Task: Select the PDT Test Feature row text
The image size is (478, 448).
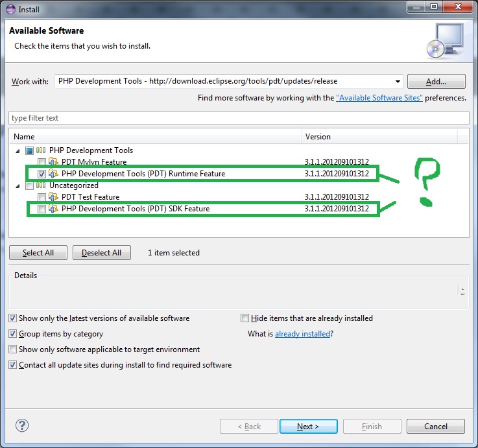Action: point(90,197)
